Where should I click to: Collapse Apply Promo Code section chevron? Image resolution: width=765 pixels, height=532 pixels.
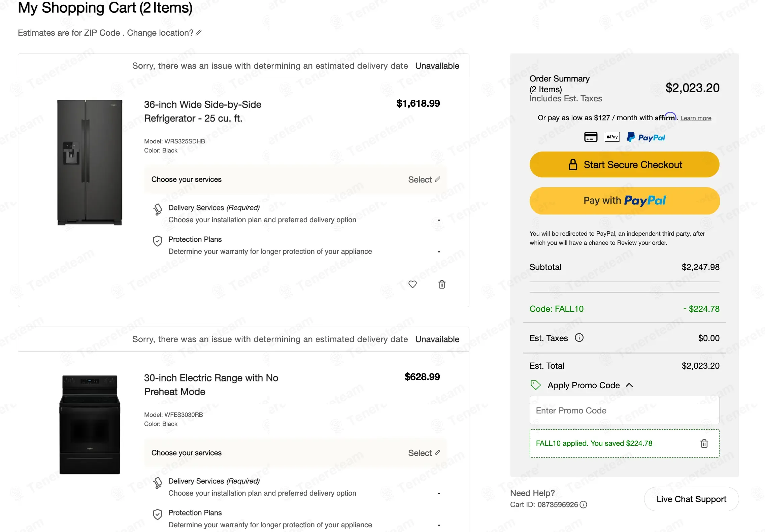[629, 385]
